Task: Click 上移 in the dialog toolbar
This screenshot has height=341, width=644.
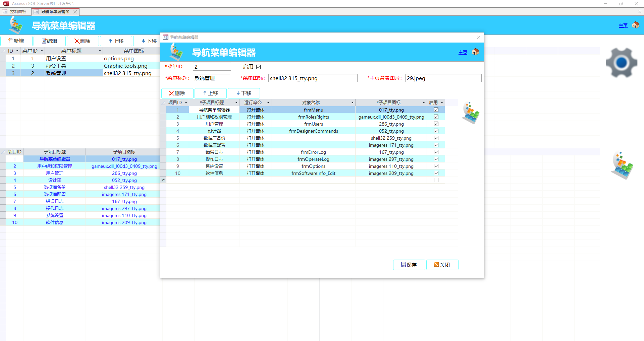Action: [211, 93]
